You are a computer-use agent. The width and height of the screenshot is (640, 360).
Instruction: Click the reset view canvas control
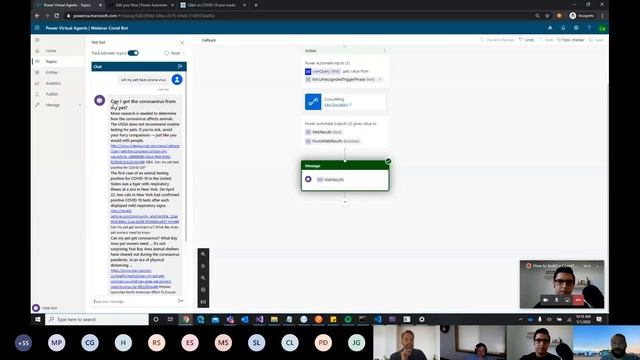coord(203,290)
